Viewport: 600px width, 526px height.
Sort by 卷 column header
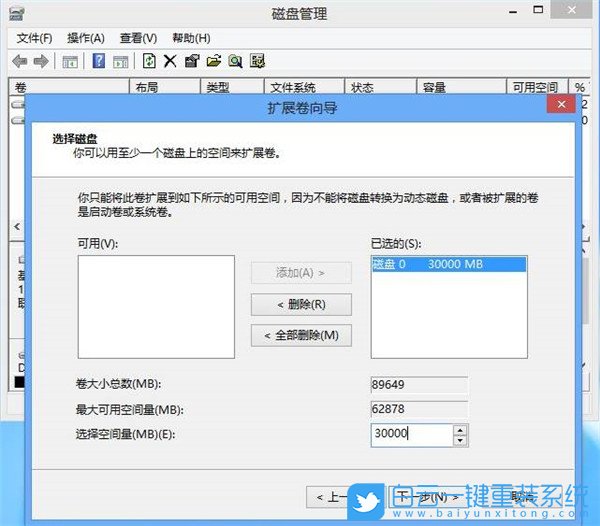click(69, 87)
